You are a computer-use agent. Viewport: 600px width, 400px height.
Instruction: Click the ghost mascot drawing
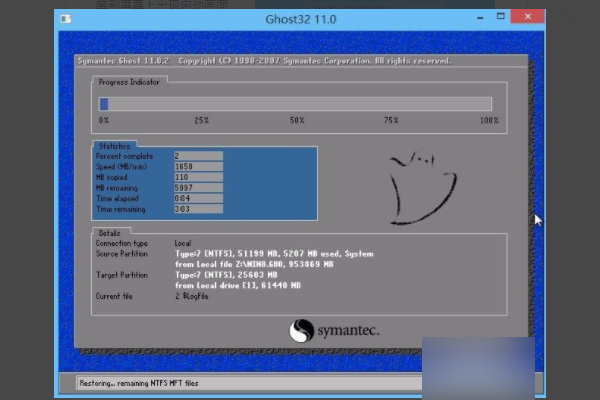422,187
